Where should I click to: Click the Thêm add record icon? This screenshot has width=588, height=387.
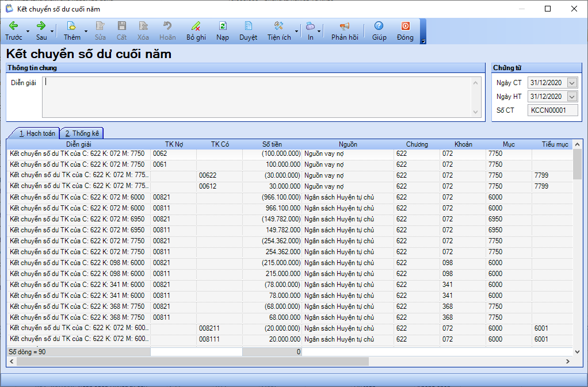point(71,26)
